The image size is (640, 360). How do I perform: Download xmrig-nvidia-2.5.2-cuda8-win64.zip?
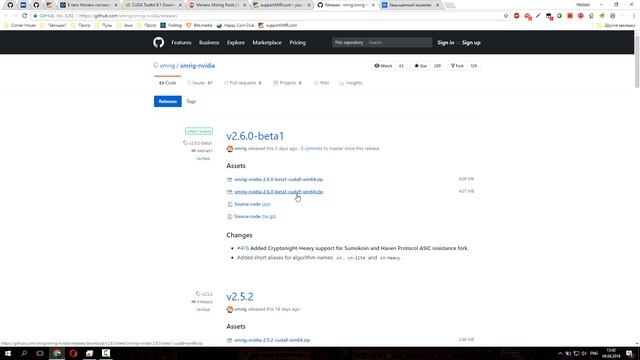(x=272, y=340)
